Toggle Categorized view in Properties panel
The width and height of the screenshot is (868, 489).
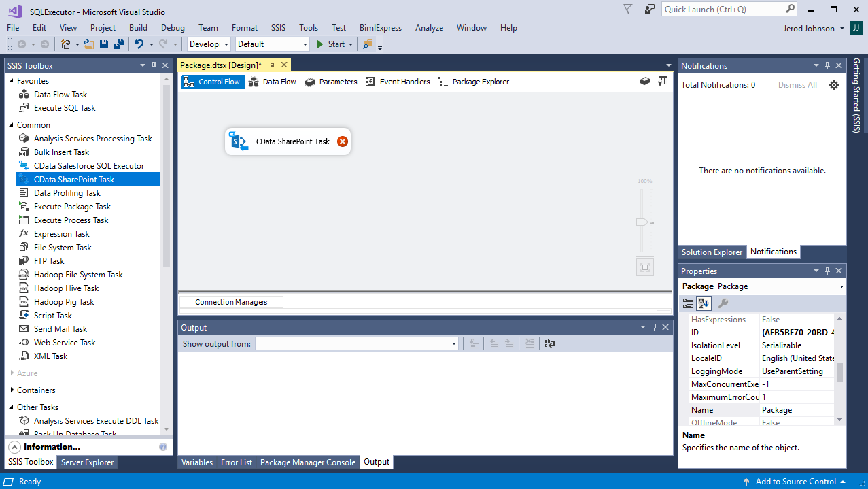(x=688, y=303)
